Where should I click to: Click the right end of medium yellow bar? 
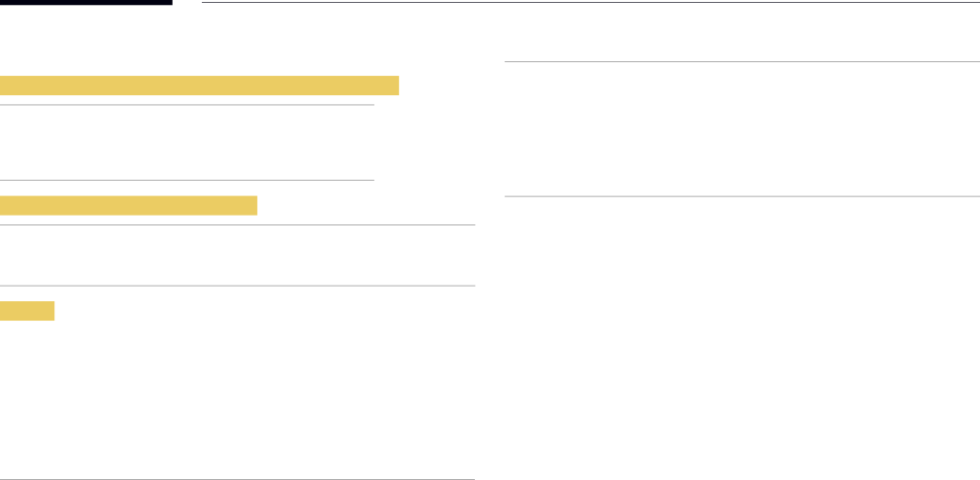pyautogui.click(x=253, y=205)
